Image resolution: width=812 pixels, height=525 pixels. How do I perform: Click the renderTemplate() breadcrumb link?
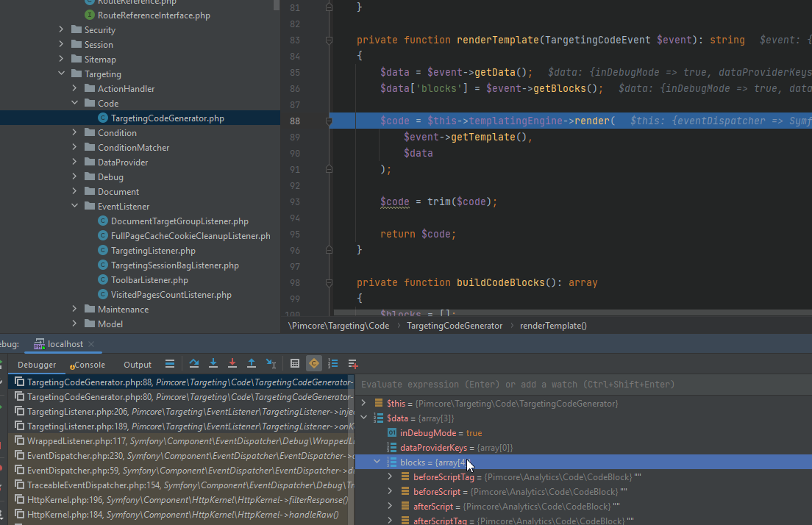tap(553, 325)
